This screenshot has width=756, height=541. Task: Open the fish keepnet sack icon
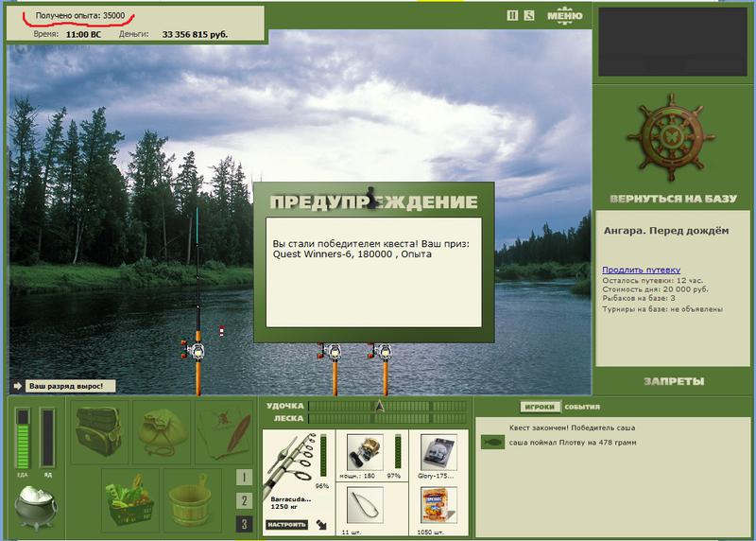click(162, 431)
